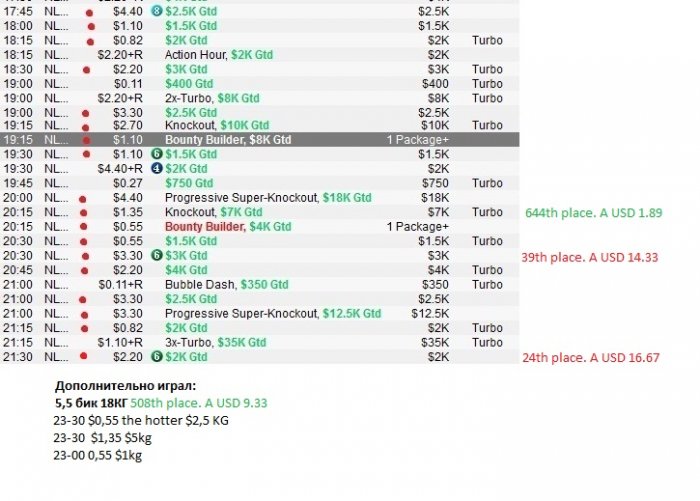The width and height of the screenshot is (700, 501).
Task: Click the red dot on the 19:15 $2.70 Knockout row
Action: click(86, 127)
